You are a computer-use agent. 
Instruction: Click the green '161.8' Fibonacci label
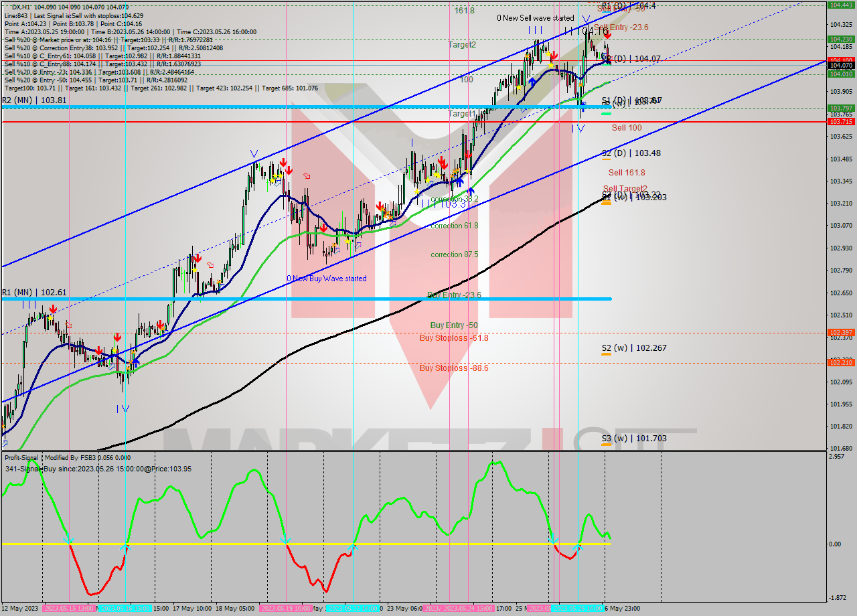[465, 11]
